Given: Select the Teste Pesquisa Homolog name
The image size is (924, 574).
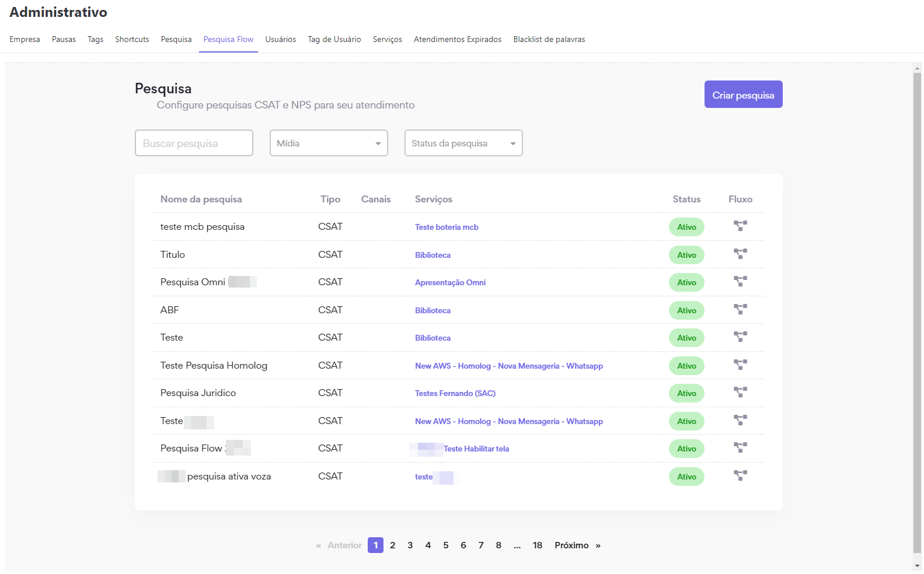Looking at the screenshot, I should (x=214, y=365).
